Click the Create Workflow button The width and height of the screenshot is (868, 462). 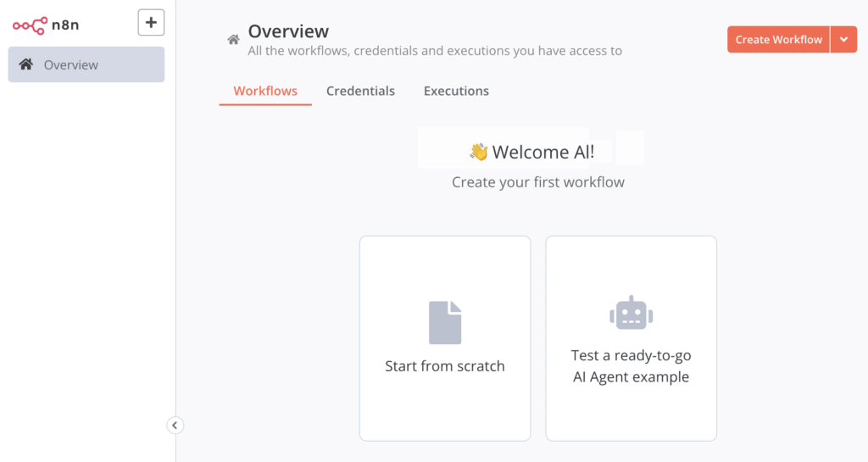(778, 40)
